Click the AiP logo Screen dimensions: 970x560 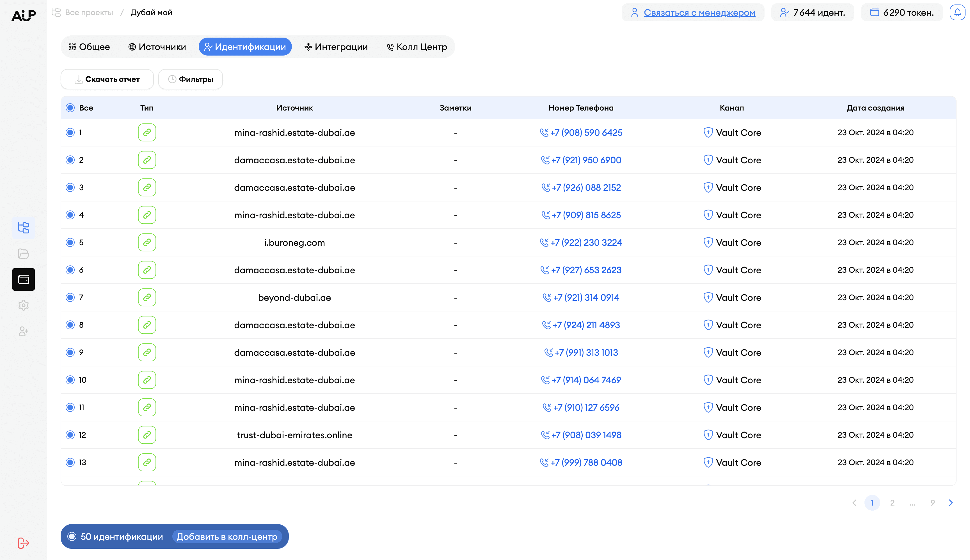[24, 15]
